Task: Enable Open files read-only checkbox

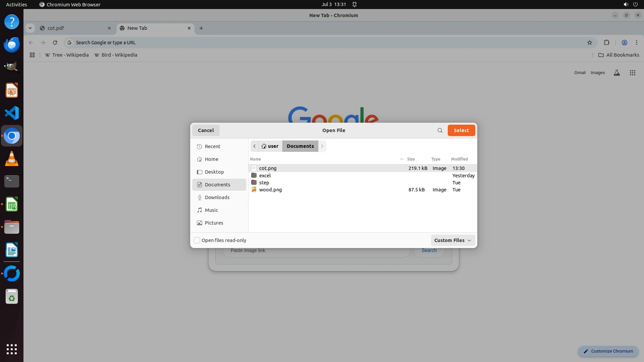Action: pos(197,240)
